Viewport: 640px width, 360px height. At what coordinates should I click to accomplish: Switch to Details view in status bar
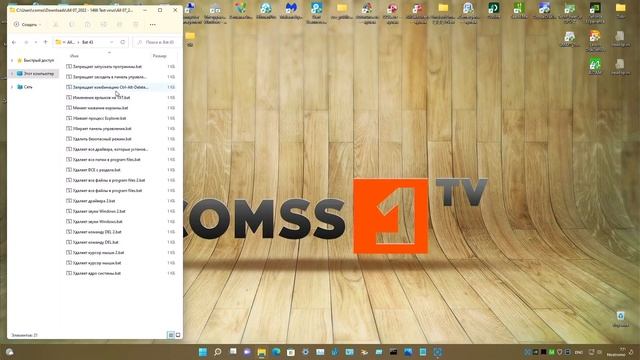[x=171, y=335]
